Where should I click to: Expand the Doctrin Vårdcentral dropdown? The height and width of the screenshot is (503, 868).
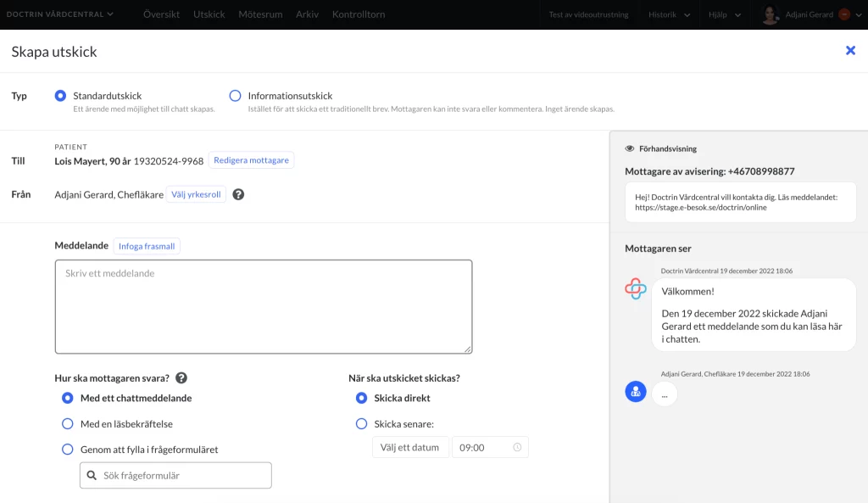pos(60,14)
